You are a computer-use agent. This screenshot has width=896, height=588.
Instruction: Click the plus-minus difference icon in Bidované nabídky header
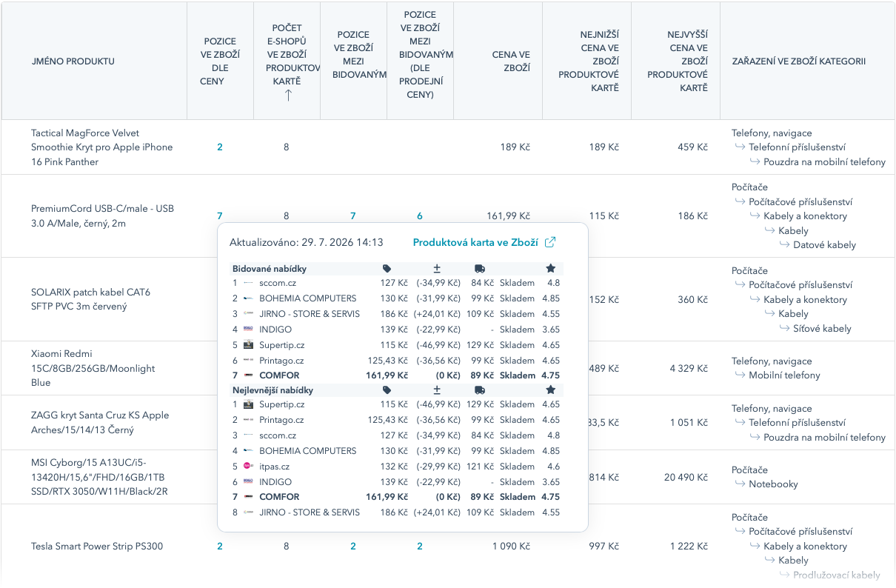[x=437, y=268]
